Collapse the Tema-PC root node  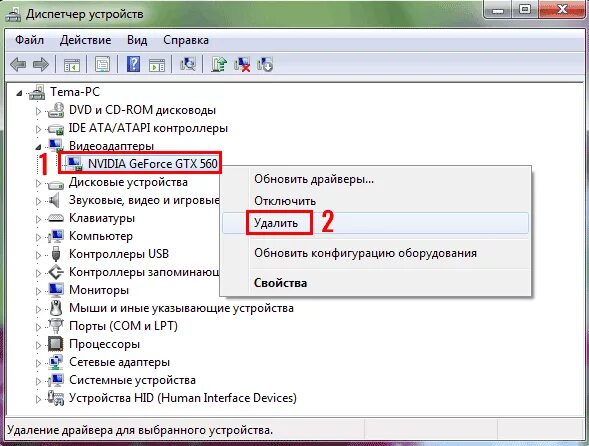pyautogui.click(x=20, y=93)
